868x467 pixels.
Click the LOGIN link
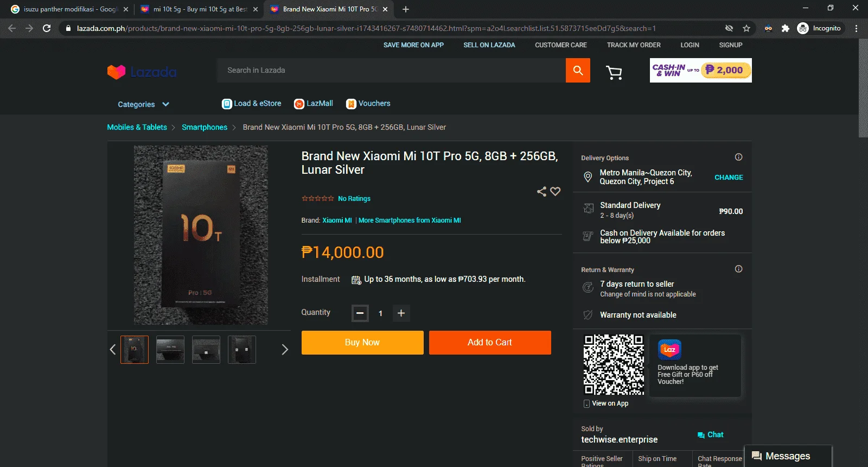[x=690, y=45]
